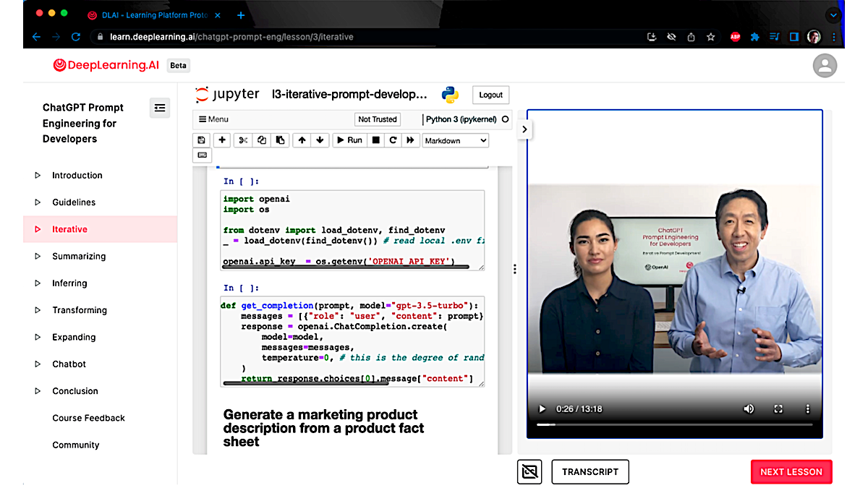Toggle the course sidebar collapse button
Viewport: 868px width, 488px height.
[160, 108]
